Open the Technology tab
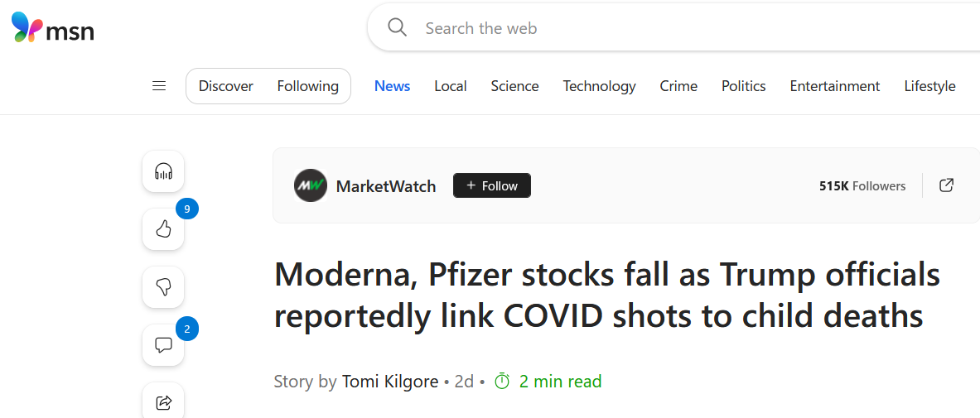 [599, 86]
